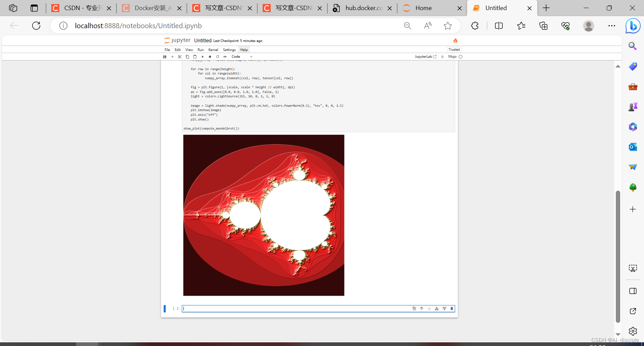Screen dimensions: 644x346
Task: Switch to the hub.docker.com browser tab
Action: tap(362, 8)
